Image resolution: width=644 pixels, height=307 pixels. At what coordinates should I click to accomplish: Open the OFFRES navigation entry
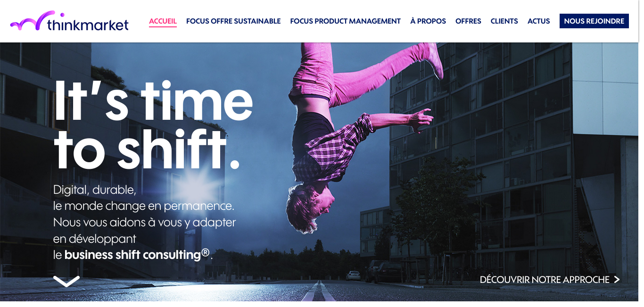468,21
